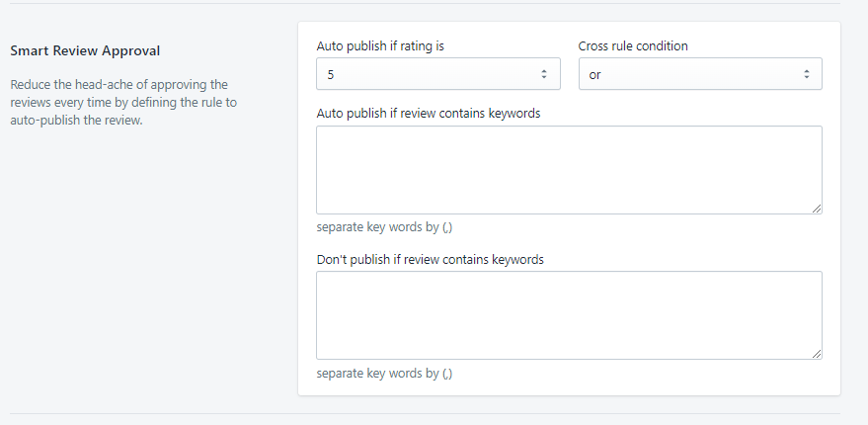Click the "separate key words by (,)" hint below the don't publish box
The image size is (868, 425).
pos(384,374)
